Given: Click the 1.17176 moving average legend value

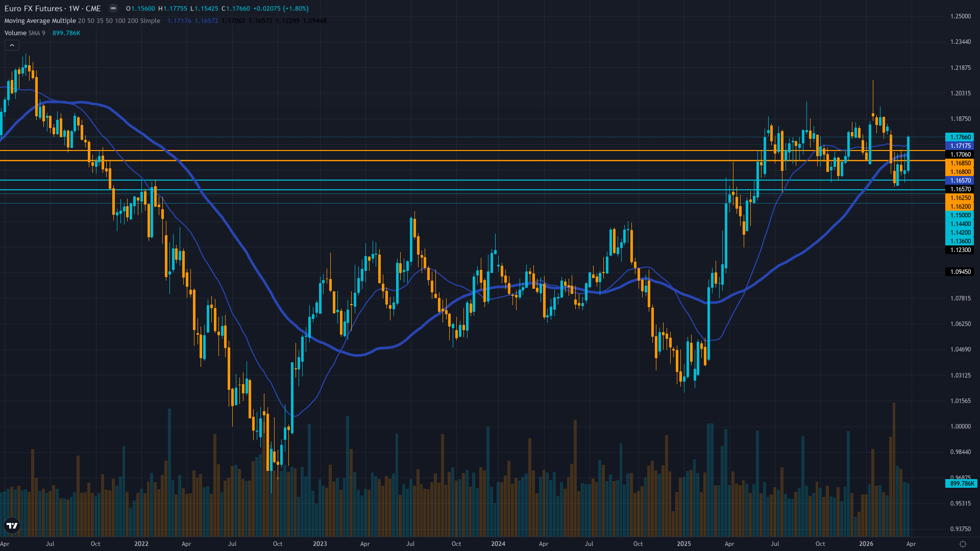Looking at the screenshot, I should [x=179, y=21].
